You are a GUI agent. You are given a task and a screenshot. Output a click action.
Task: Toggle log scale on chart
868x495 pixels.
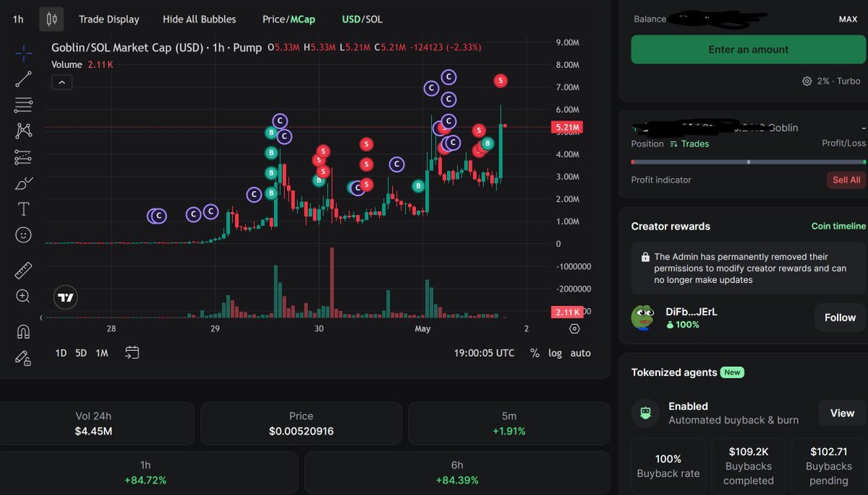tap(555, 353)
